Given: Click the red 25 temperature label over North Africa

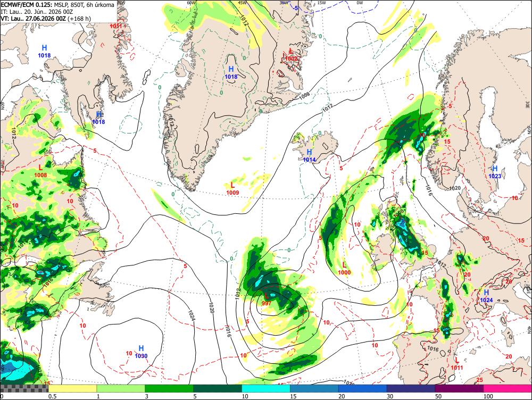Looking at the screenshot, I should [x=479, y=380].
